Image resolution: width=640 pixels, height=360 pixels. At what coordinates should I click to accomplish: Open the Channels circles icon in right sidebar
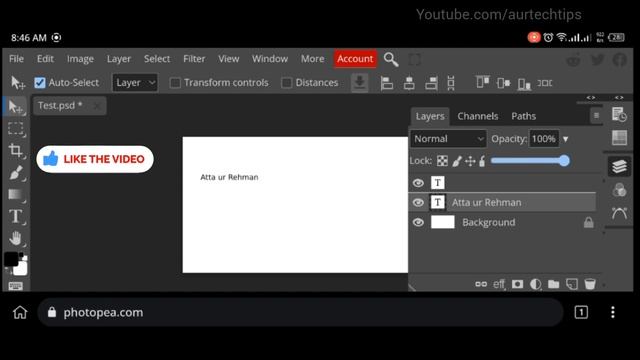click(x=619, y=190)
